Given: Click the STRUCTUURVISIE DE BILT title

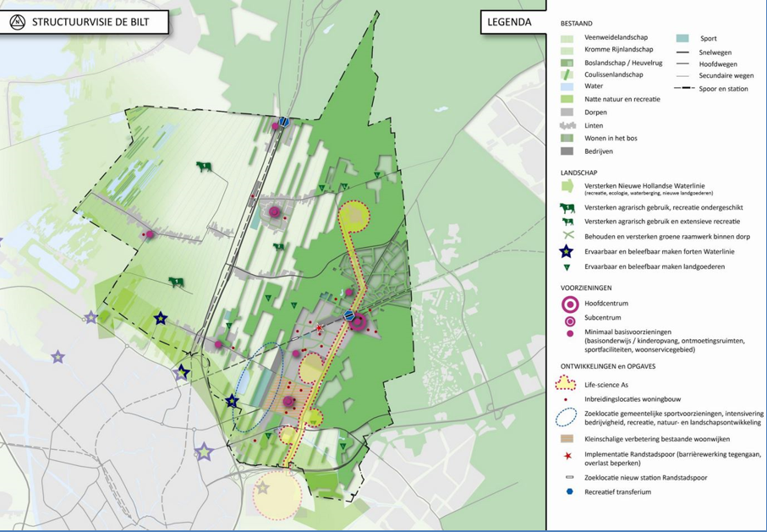Looking at the screenshot, I should [x=90, y=22].
